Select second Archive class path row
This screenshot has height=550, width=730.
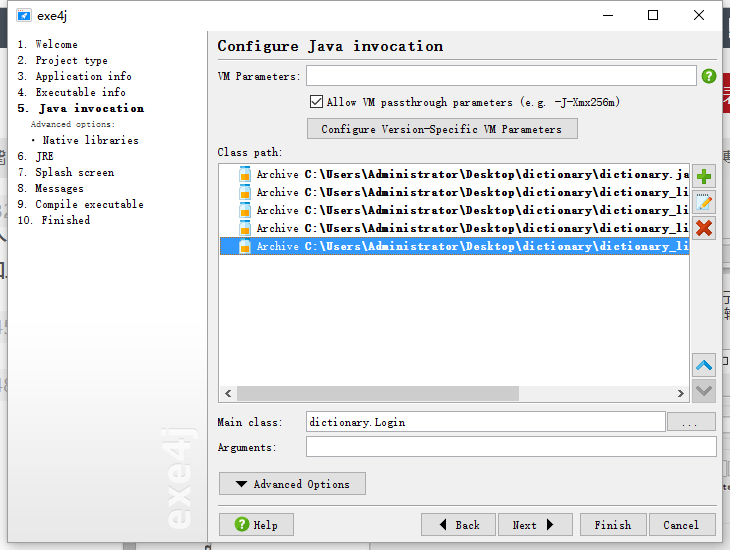[x=454, y=192]
